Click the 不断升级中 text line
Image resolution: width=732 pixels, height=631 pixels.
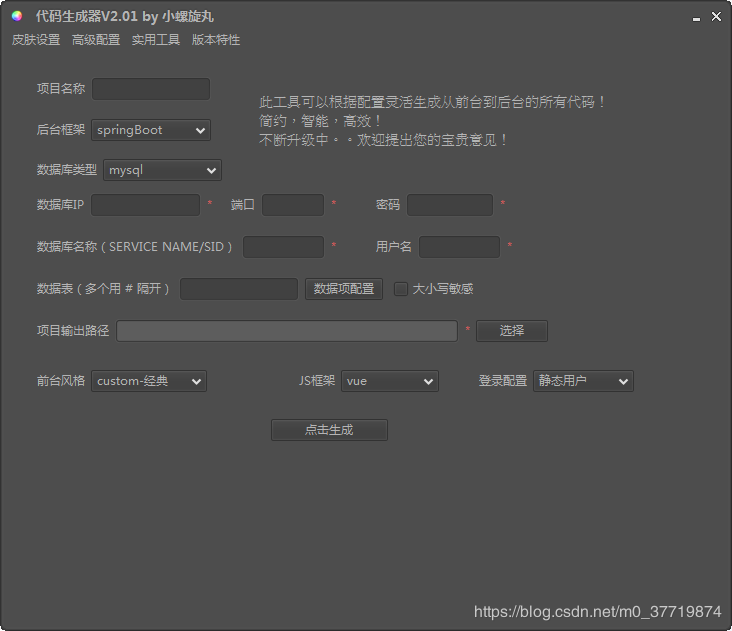[x=383, y=140]
